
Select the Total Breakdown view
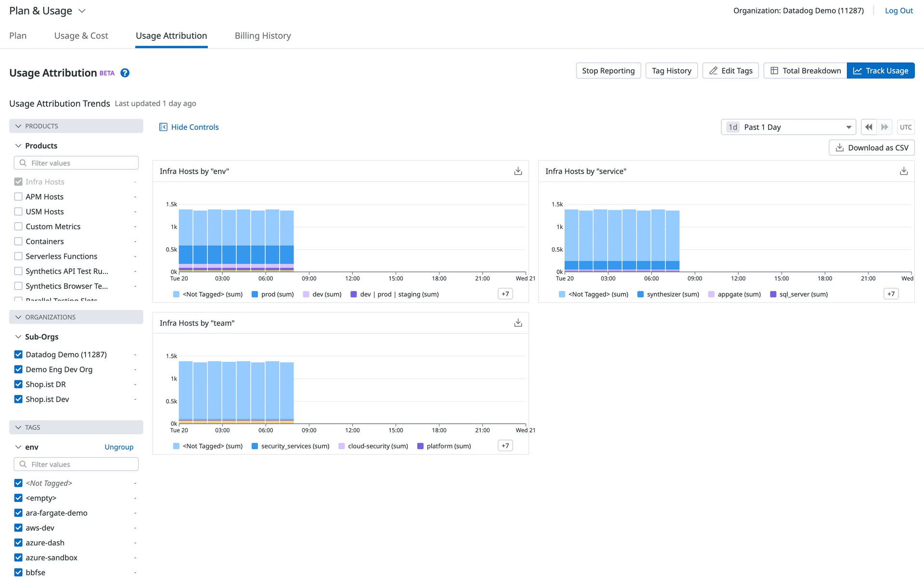click(x=805, y=70)
